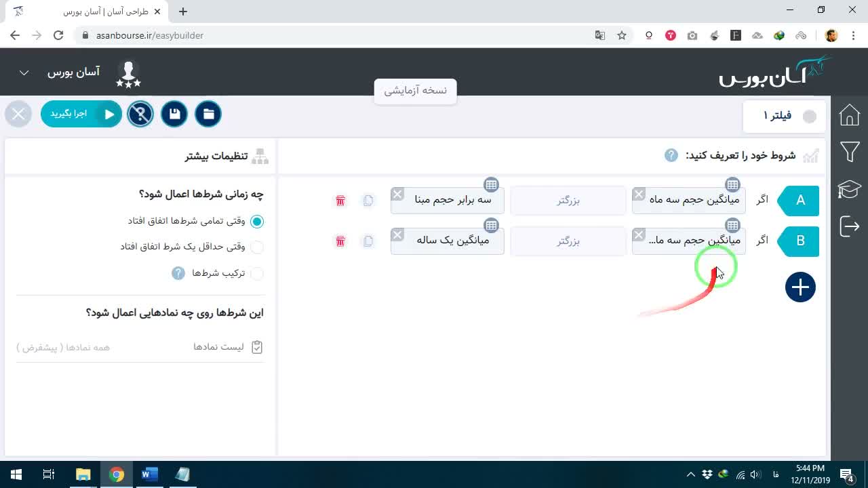
Task: Open Word from the taskbar
Action: pyautogui.click(x=149, y=474)
